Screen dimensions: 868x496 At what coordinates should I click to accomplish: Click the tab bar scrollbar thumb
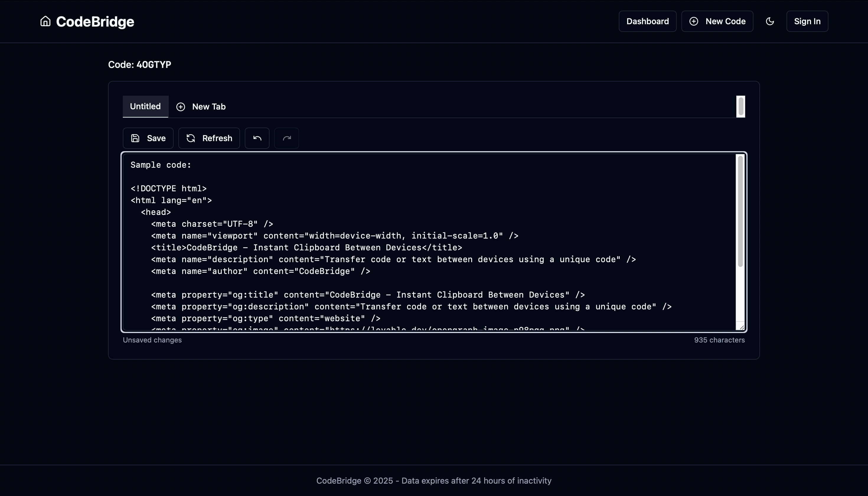coord(740,106)
